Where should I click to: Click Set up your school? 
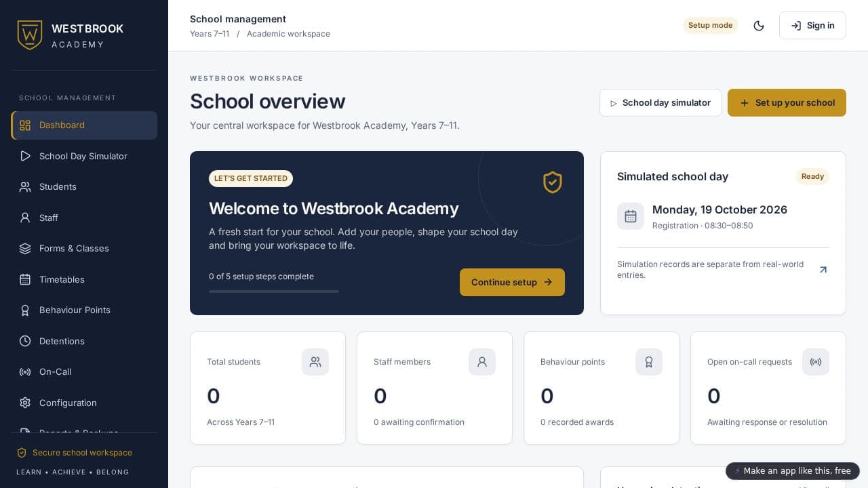tap(787, 103)
